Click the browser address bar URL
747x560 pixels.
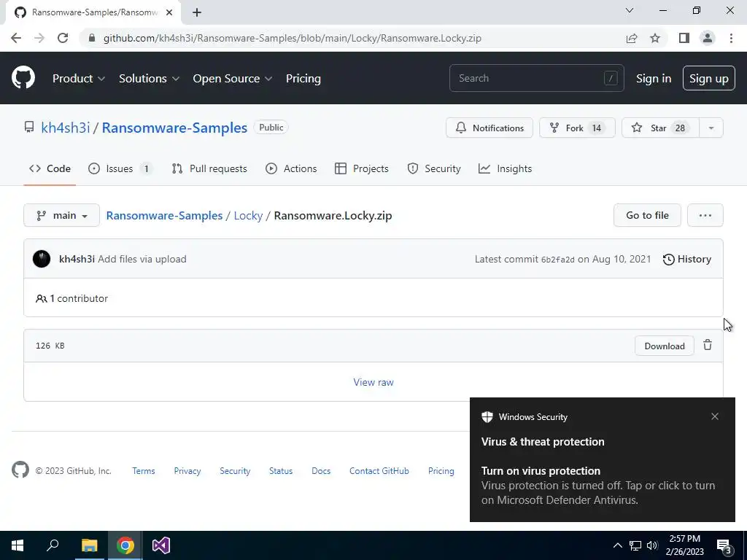(292, 38)
